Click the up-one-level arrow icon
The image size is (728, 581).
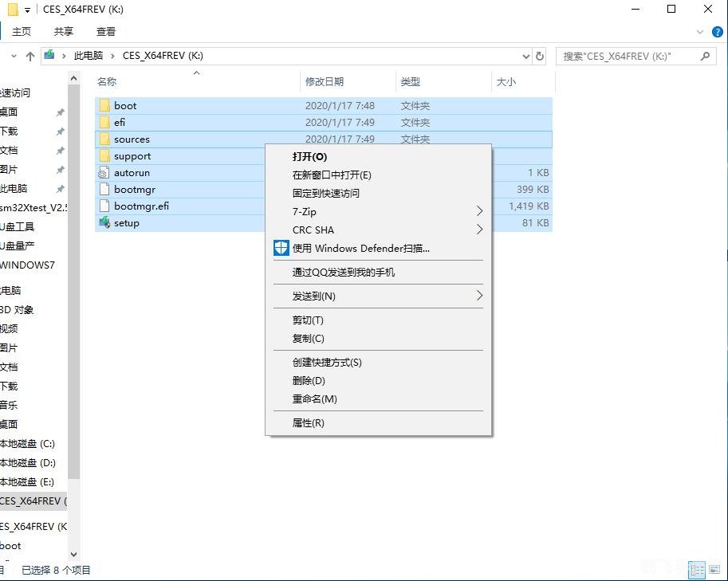tap(30, 56)
